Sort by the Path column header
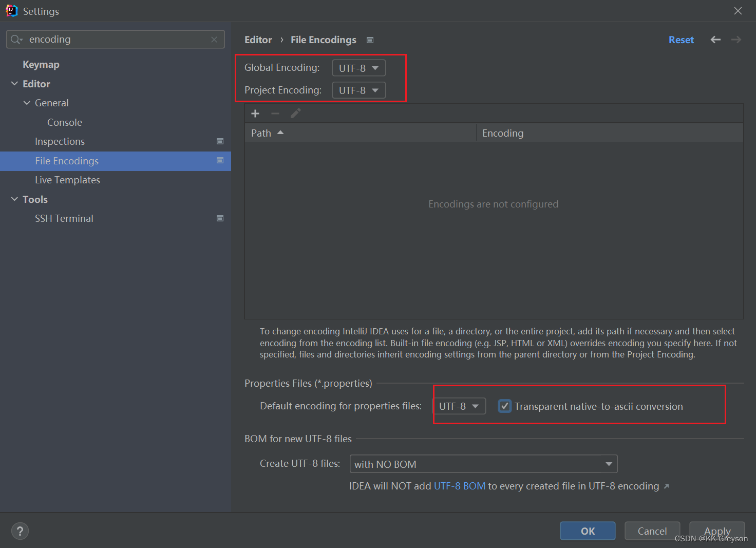The width and height of the screenshot is (756, 548). [x=361, y=133]
